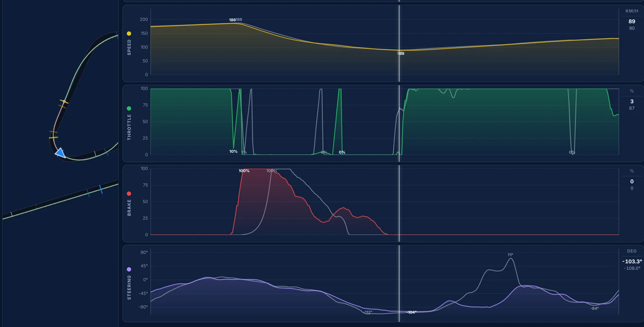The image size is (644, 327).
Task: Click the 71° steering peak label
Action: [510, 255]
